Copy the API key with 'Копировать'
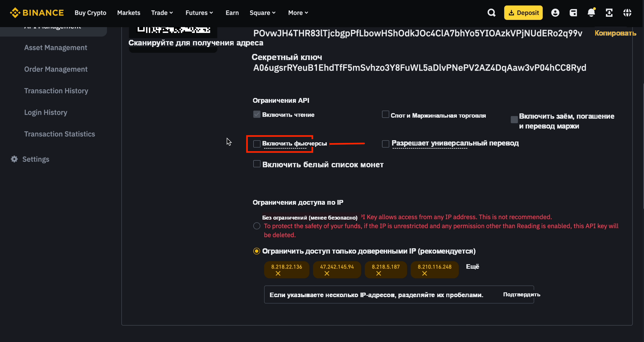Viewport: 644px width, 342px height. pos(615,33)
